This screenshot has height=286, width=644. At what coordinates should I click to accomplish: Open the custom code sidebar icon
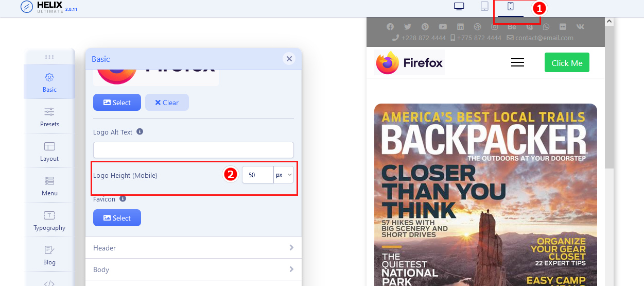pos(49,282)
